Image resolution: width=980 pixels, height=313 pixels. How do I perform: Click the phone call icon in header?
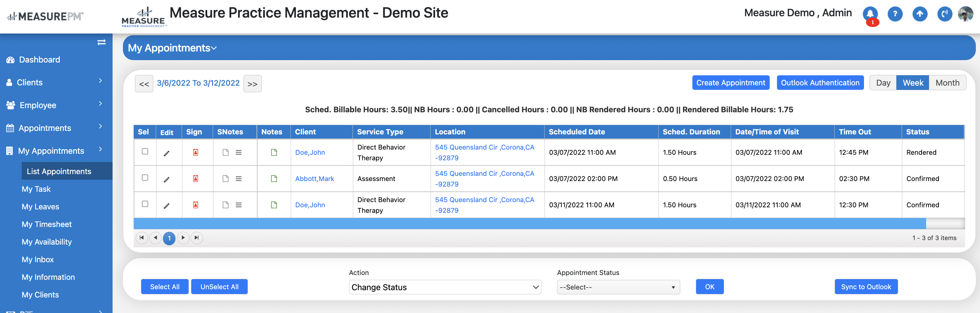944,14
